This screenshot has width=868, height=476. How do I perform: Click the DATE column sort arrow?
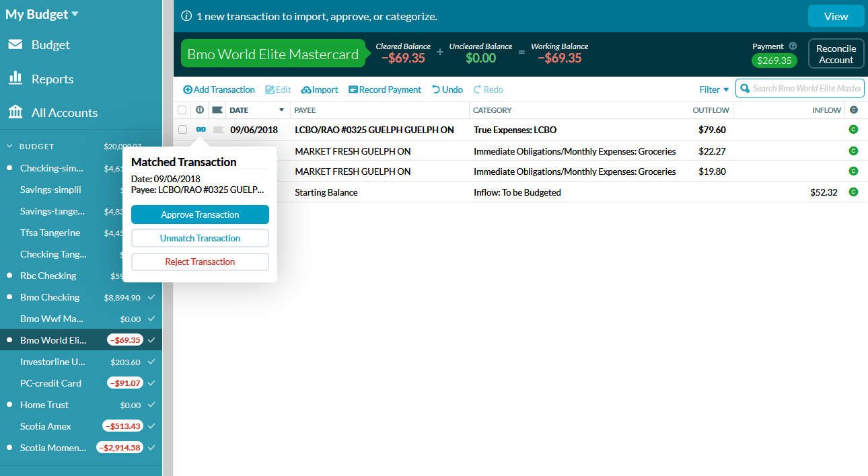[281, 110]
